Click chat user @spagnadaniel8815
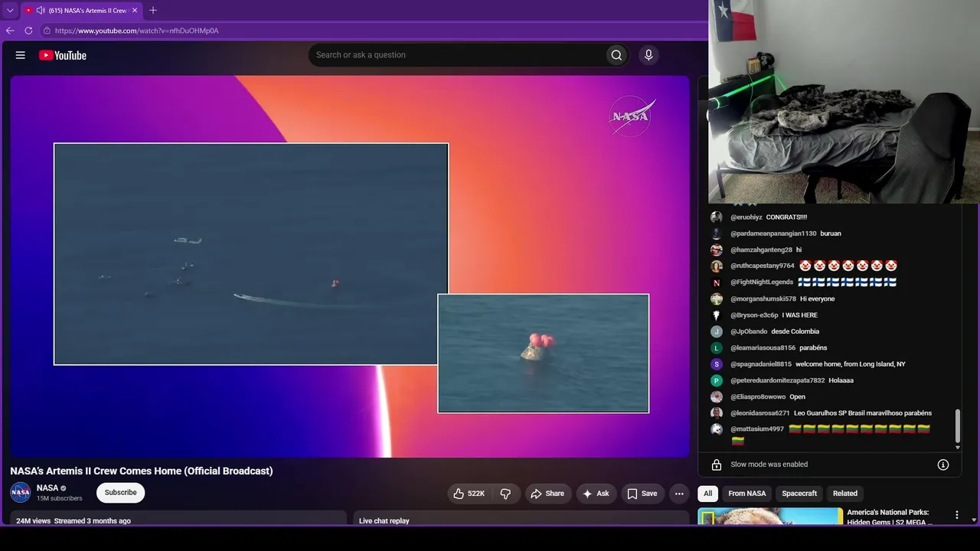The width and height of the screenshot is (980, 551). pyautogui.click(x=761, y=364)
